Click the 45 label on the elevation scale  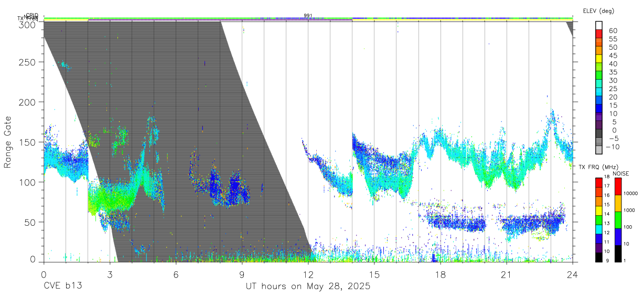pos(613,55)
